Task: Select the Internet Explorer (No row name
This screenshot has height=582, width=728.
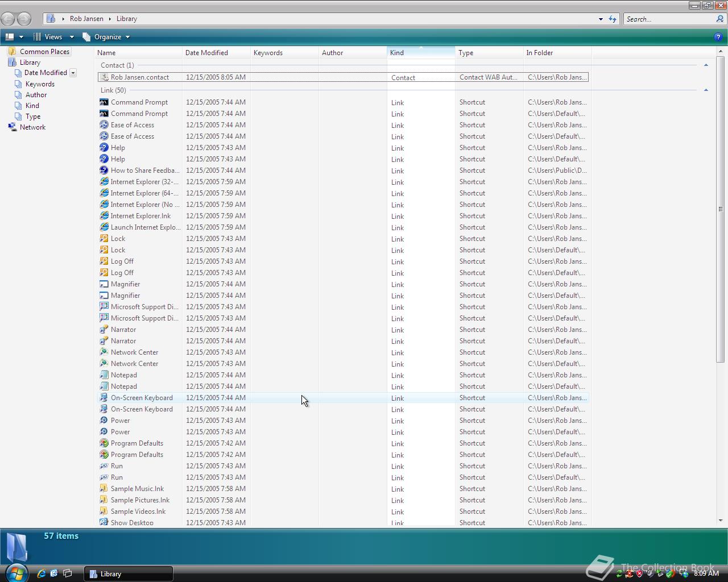Action: [x=145, y=205]
